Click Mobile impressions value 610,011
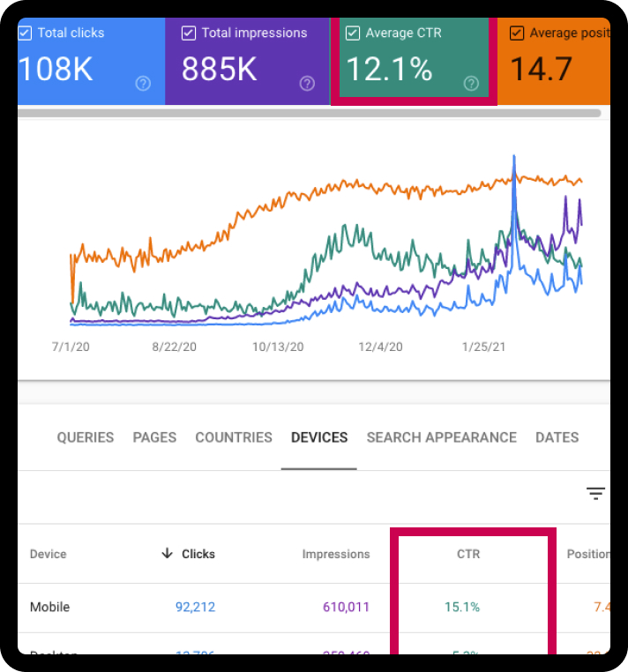Screen dimensions: 628x672 coord(346,607)
